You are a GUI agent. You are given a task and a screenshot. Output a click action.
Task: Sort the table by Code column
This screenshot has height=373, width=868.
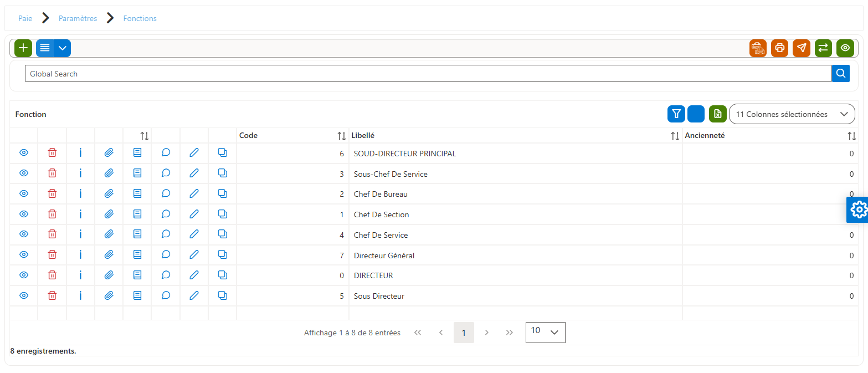[341, 136]
